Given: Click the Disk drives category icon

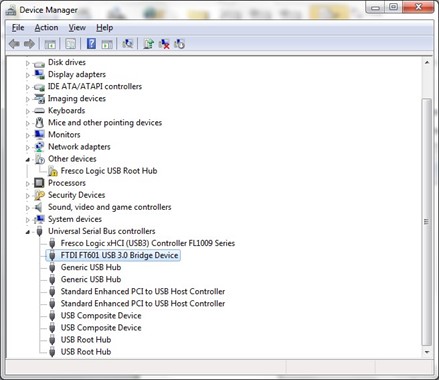Looking at the screenshot, I should (x=39, y=63).
